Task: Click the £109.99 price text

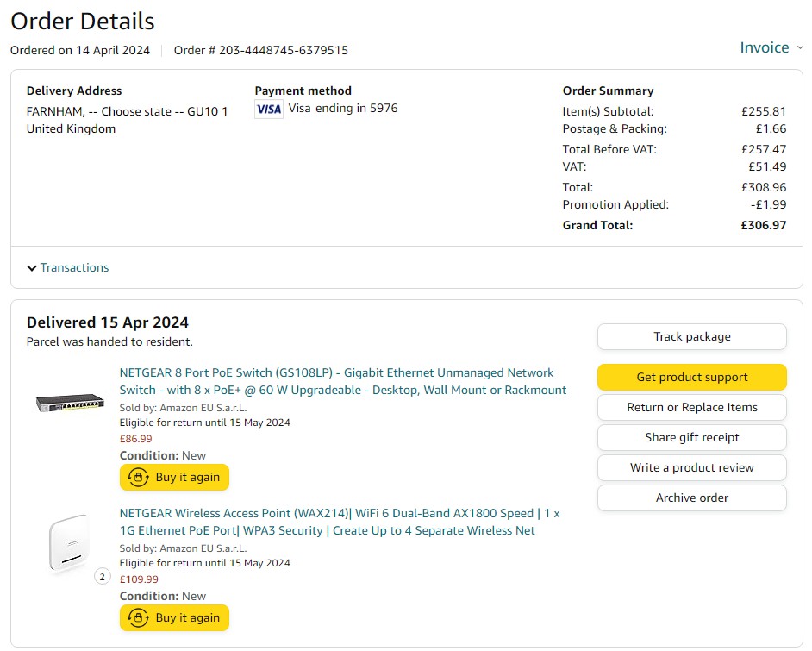Action: [x=139, y=579]
